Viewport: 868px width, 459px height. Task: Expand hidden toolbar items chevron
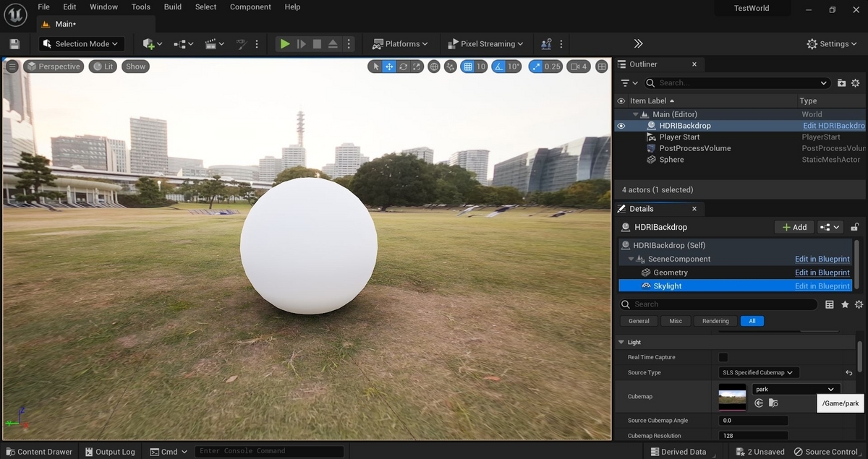638,44
